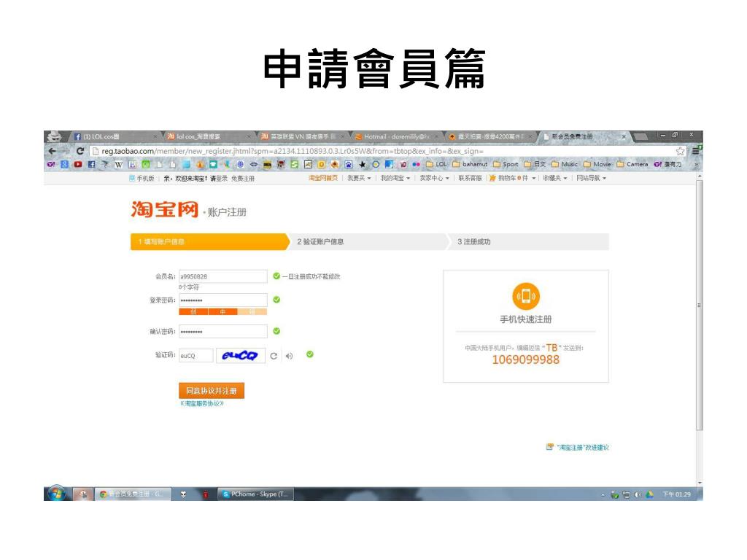
Task: Expand the 网站导航 menu
Action: pos(591,178)
